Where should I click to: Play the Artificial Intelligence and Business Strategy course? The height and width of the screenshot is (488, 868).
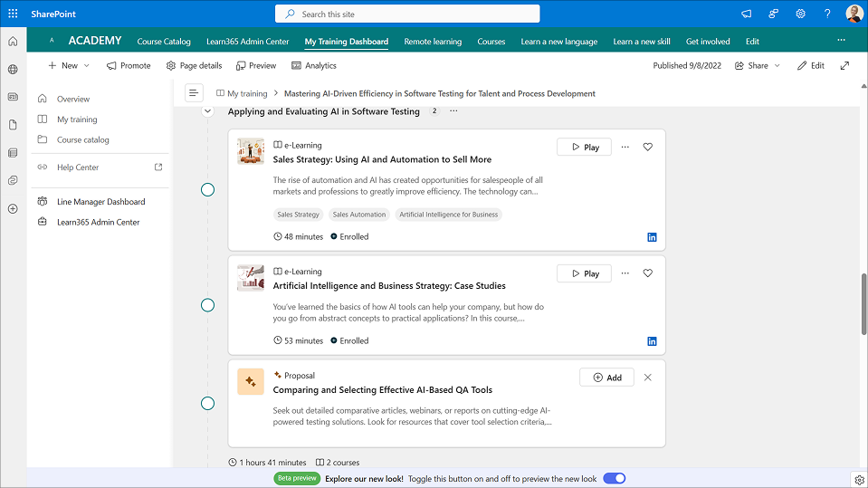click(584, 273)
